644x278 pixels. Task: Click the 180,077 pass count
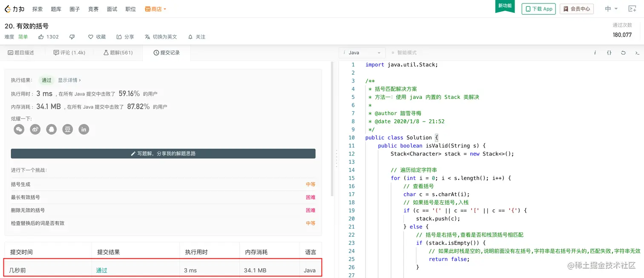click(x=622, y=35)
